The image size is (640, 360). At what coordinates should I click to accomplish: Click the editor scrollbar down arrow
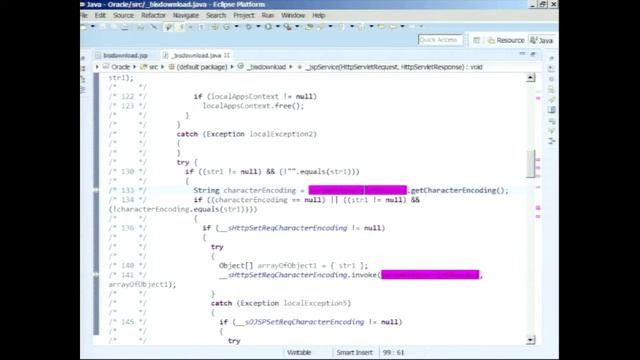[531, 340]
